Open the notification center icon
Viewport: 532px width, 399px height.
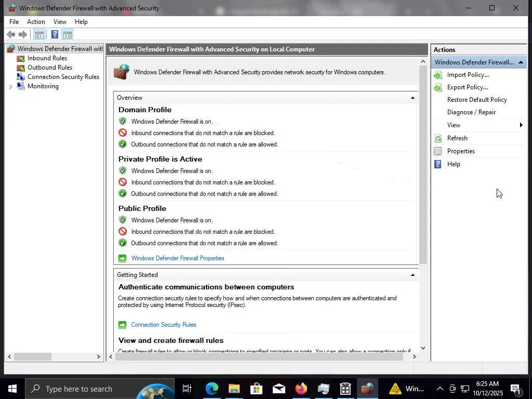[x=516, y=389]
